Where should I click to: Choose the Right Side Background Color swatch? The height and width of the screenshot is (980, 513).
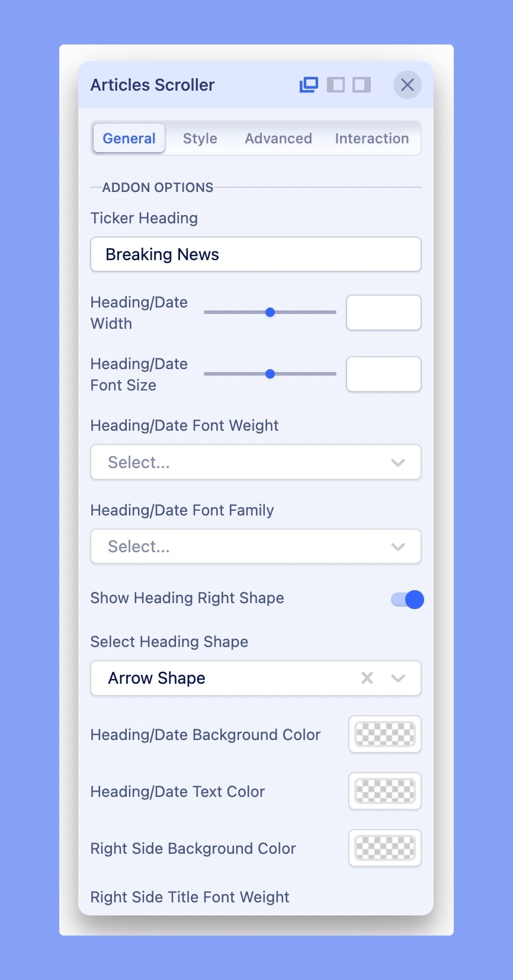385,848
